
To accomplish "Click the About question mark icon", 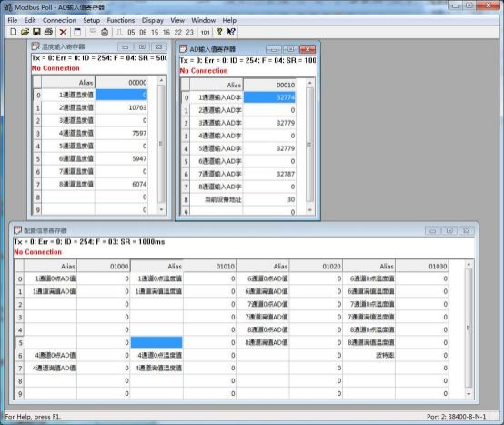I will point(219,32).
